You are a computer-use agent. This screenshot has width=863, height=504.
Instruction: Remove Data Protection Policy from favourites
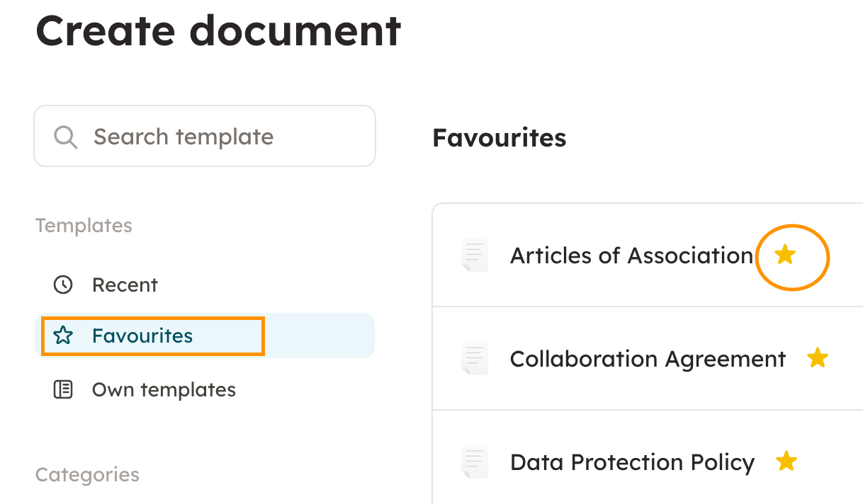(x=786, y=462)
